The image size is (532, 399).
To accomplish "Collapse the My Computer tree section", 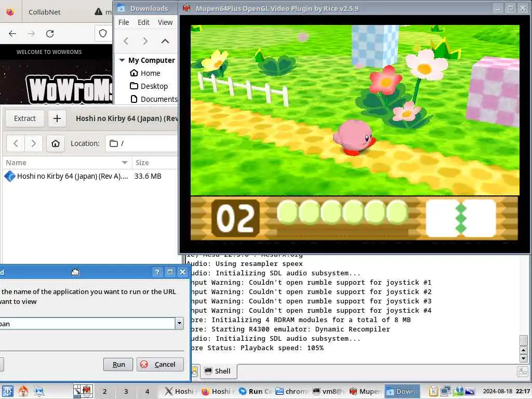I will [x=122, y=60].
